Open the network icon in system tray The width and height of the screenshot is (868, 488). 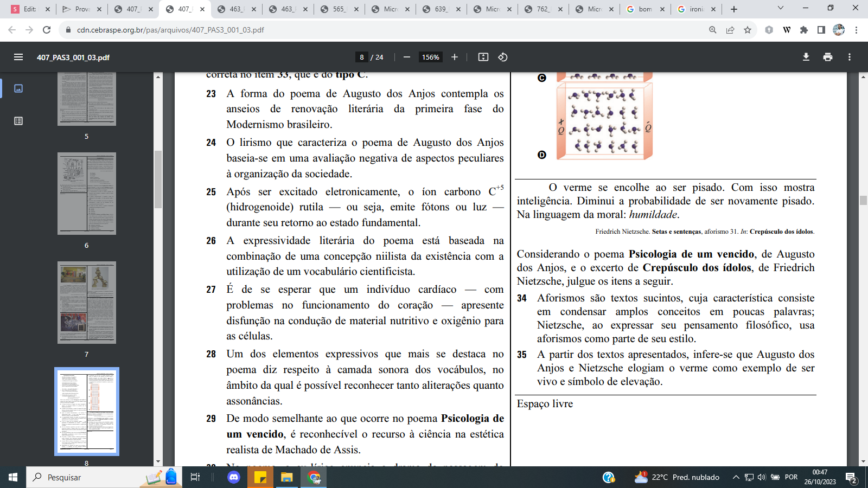(749, 477)
